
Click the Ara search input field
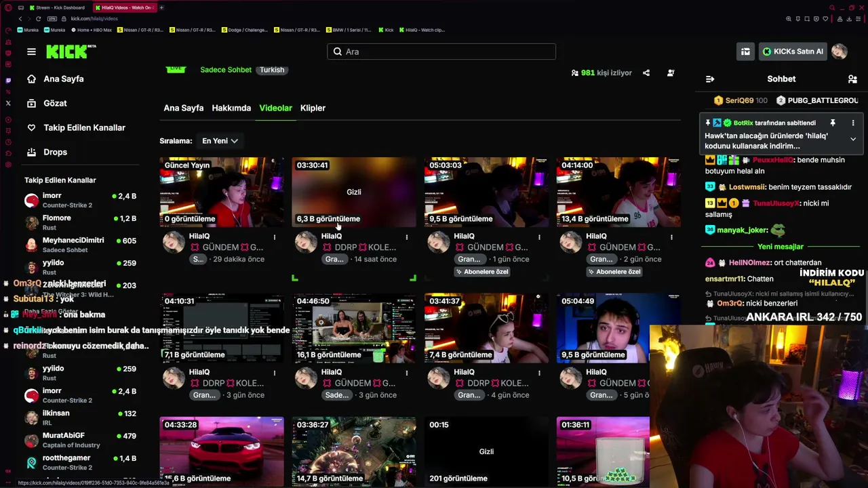click(x=441, y=52)
